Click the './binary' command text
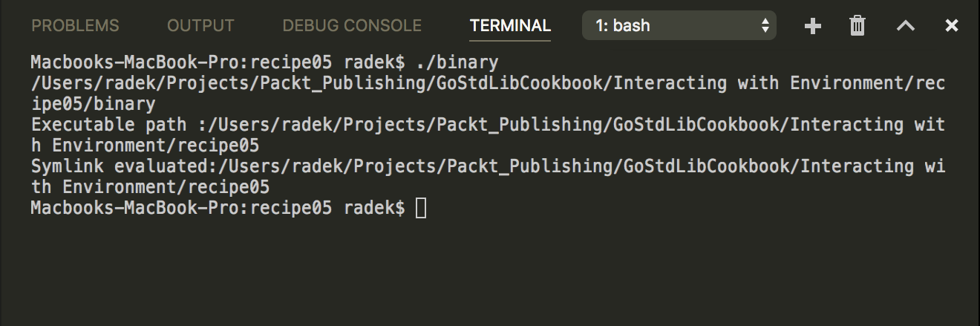 457,62
